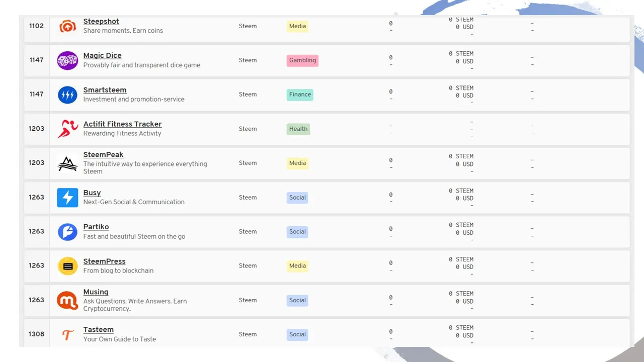The height and width of the screenshot is (362, 644).
Task: Open the Steepshot app link
Action: [x=101, y=22]
